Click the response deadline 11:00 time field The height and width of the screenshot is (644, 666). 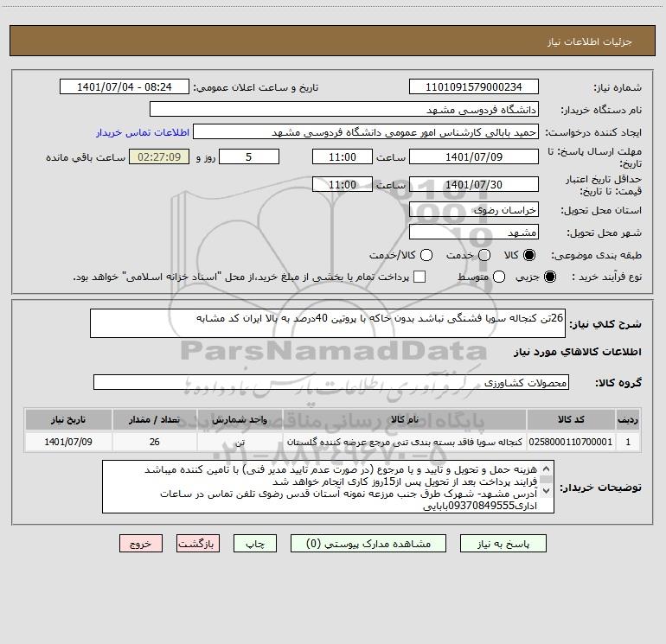point(343,156)
